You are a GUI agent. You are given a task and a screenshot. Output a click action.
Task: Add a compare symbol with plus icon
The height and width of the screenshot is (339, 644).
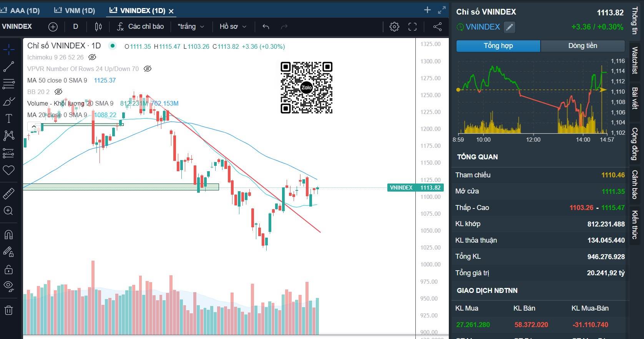(53, 26)
